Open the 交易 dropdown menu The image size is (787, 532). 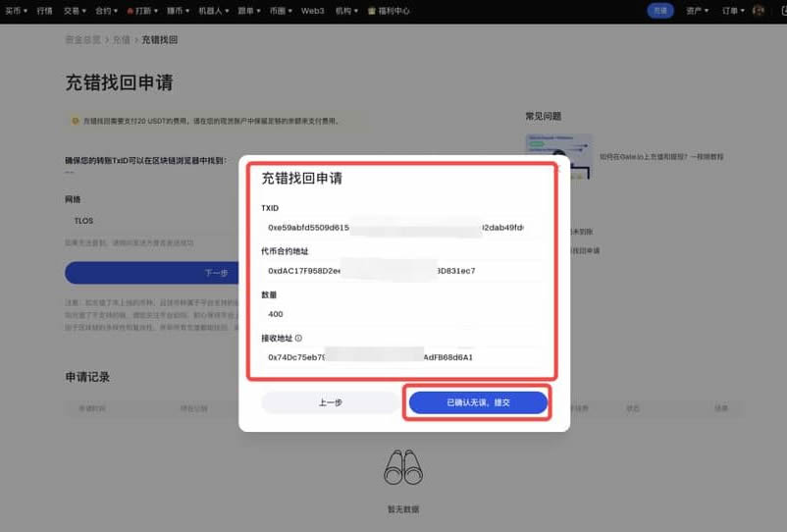tap(74, 11)
